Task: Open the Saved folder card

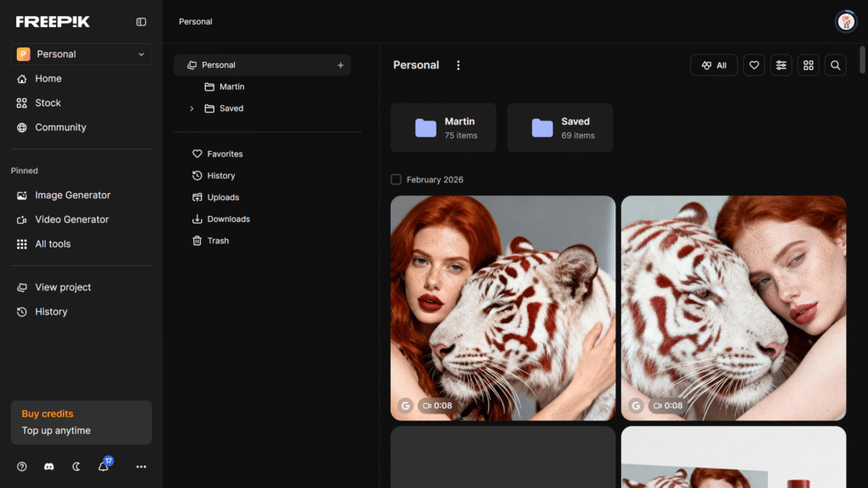Action: 559,128
